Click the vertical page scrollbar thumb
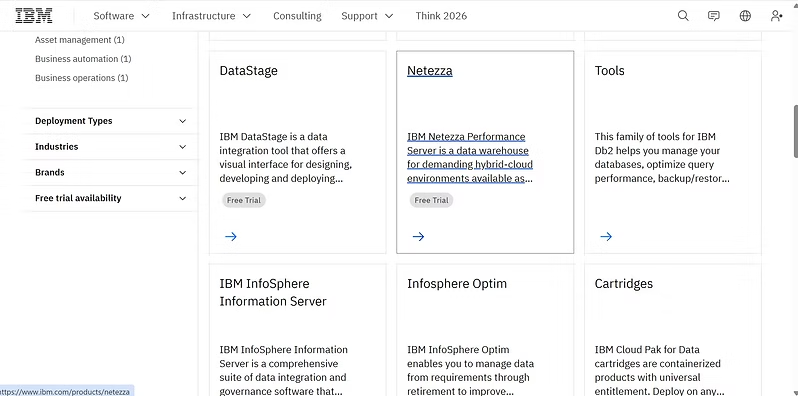Screen dimensions: 798x396 795,132
